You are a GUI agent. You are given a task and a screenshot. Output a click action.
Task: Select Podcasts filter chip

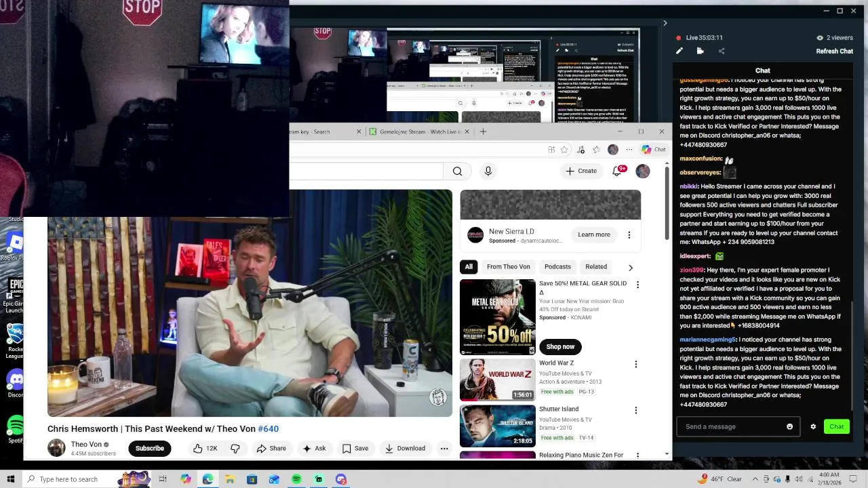[x=557, y=266]
